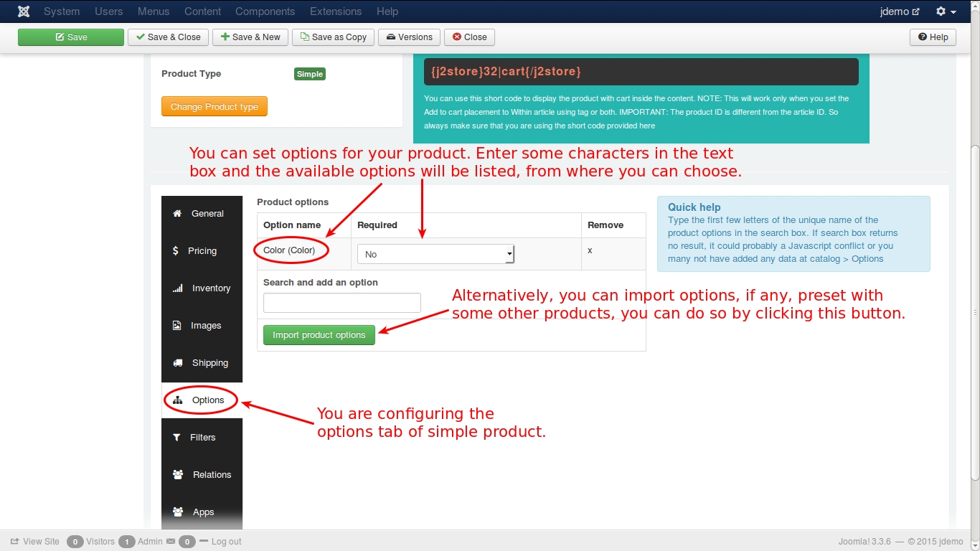Viewport: 980px width, 551px height.
Task: Click the Quick help heading
Action: click(x=694, y=207)
